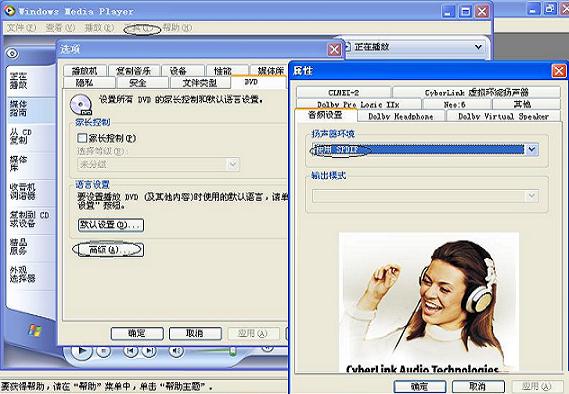The width and height of the screenshot is (569, 394).
Task: Click the DVD disc icon in the Options dialog
Action: coord(81,104)
